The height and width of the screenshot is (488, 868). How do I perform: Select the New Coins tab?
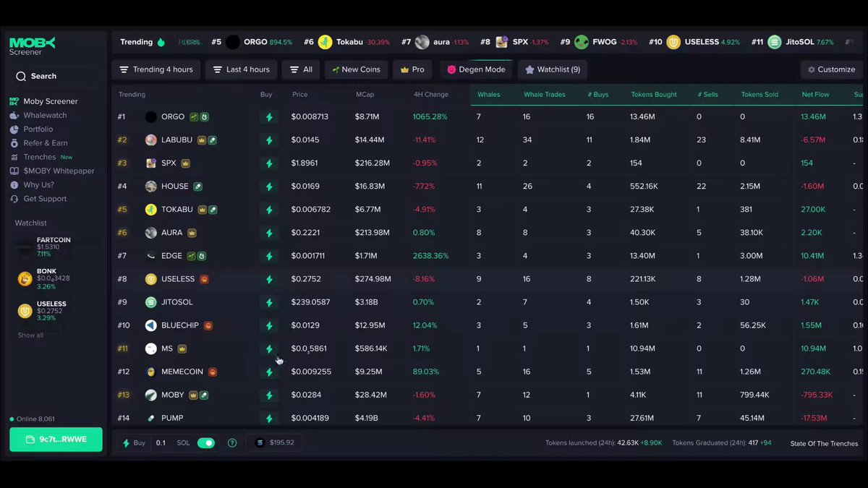pos(356,69)
